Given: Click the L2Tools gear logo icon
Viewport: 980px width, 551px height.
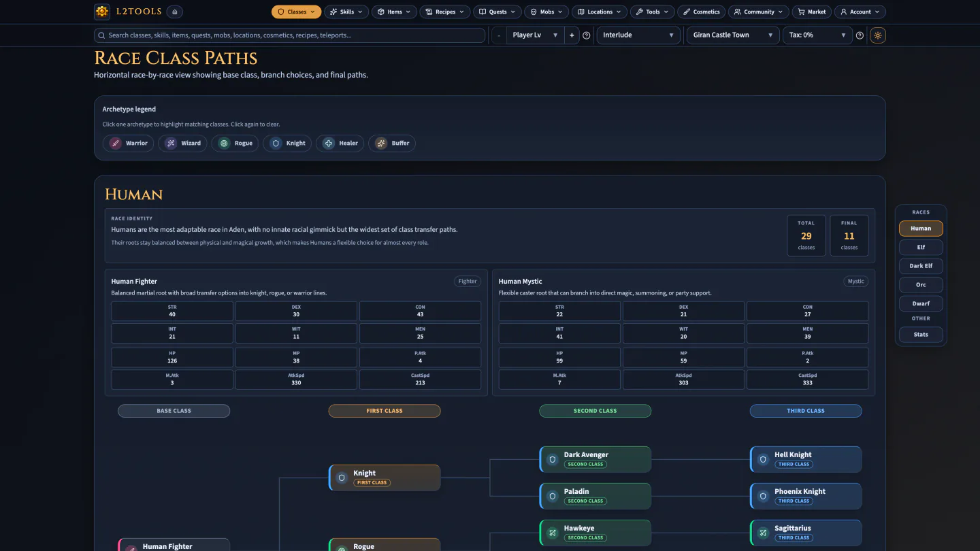Looking at the screenshot, I should (101, 12).
